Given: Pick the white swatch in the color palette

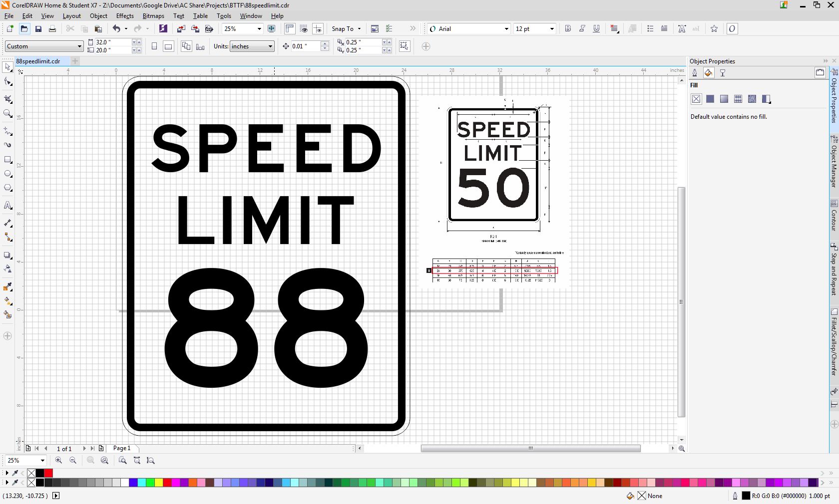Looking at the screenshot, I should pos(125,483).
